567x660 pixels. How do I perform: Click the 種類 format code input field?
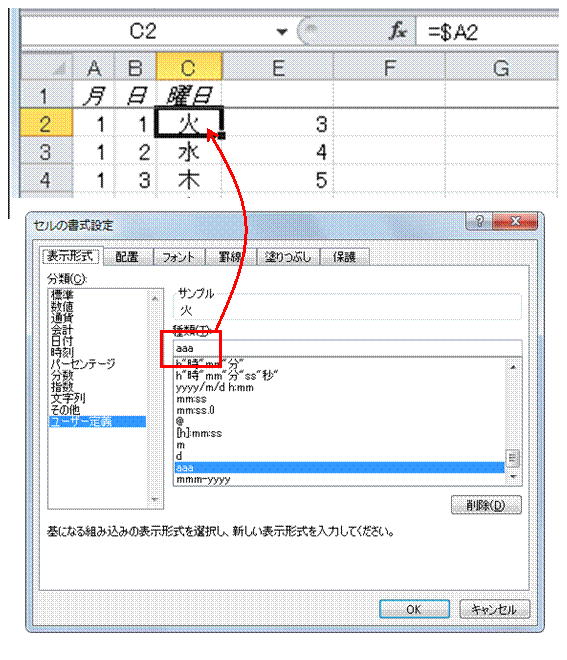(x=347, y=349)
